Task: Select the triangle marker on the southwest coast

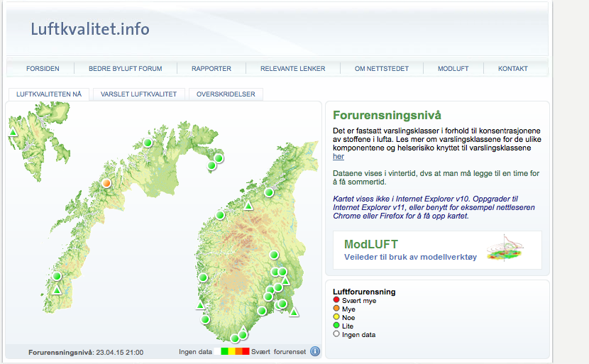Action: coord(200,305)
